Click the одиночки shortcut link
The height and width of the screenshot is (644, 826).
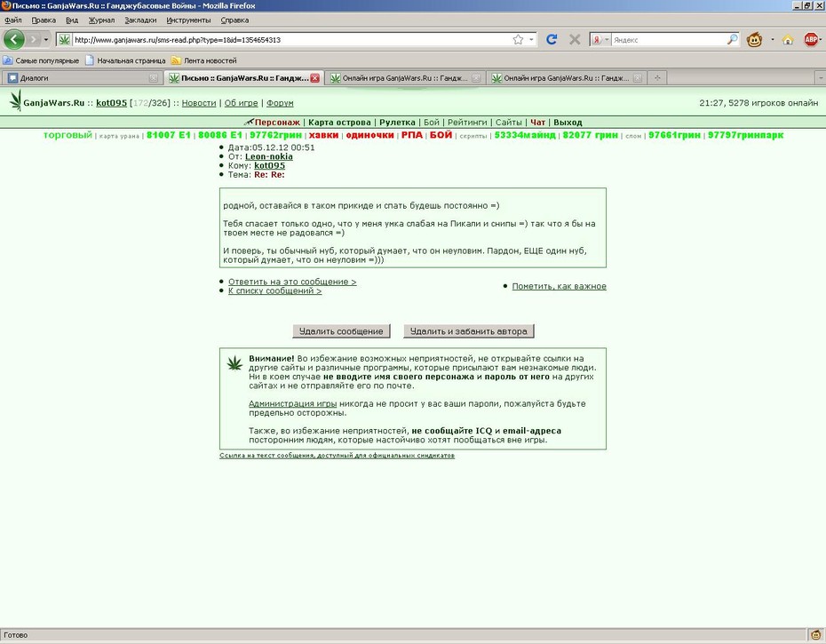tap(369, 135)
